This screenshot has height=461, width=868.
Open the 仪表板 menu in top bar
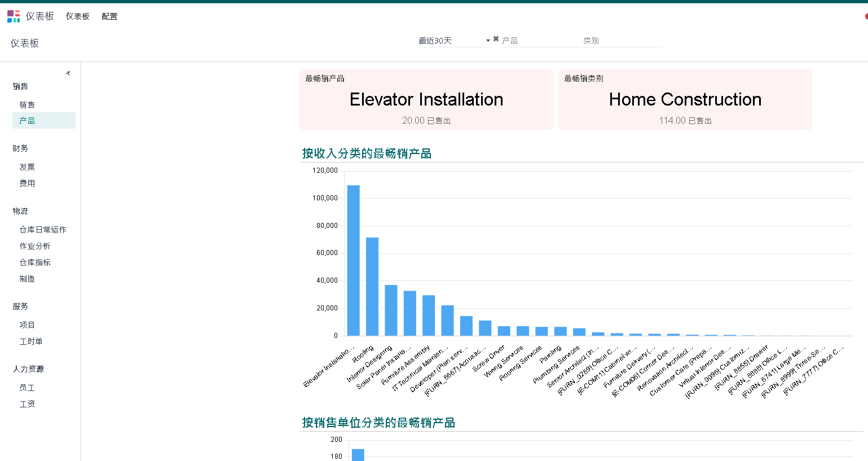tap(77, 16)
